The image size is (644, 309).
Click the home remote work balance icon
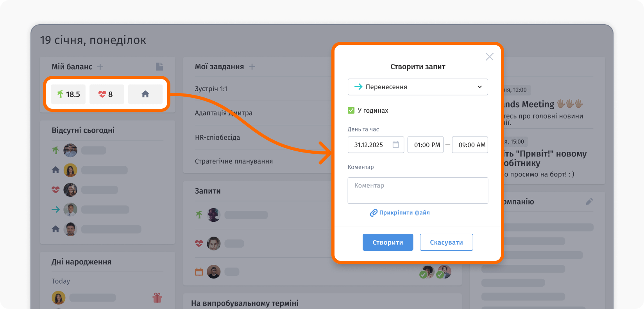click(145, 94)
